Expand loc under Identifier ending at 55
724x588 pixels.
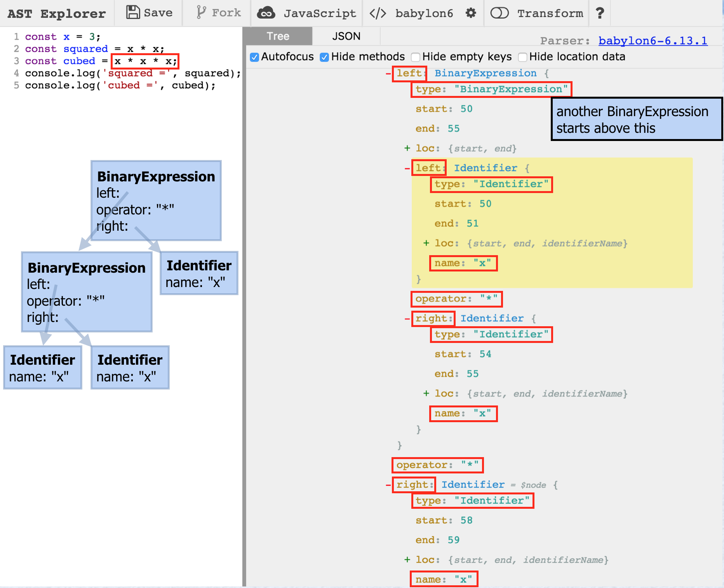tap(426, 393)
